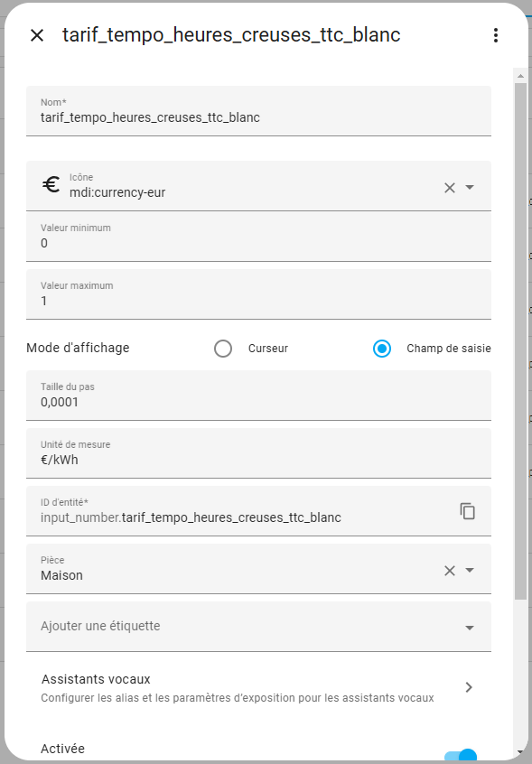Expand the Icône picker dropdown arrow
The image size is (532, 764).
click(x=470, y=187)
